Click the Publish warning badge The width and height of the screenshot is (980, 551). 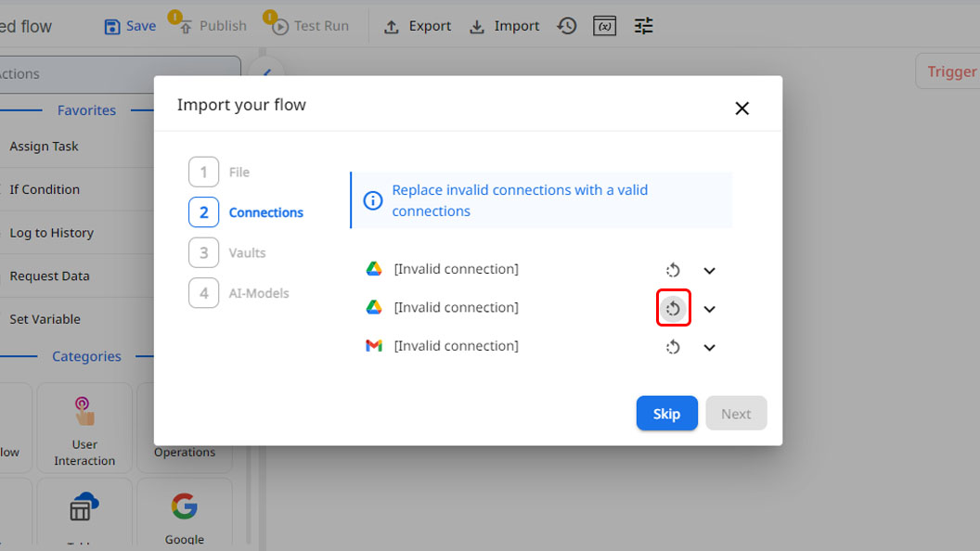(174, 17)
